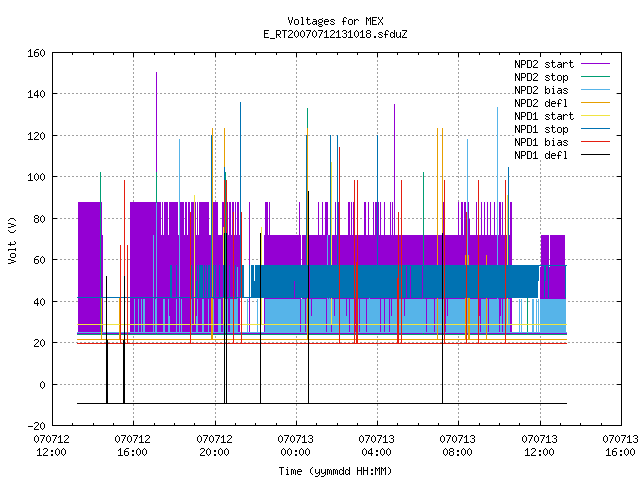Pick the NPD1 stop legend label

tap(541, 129)
